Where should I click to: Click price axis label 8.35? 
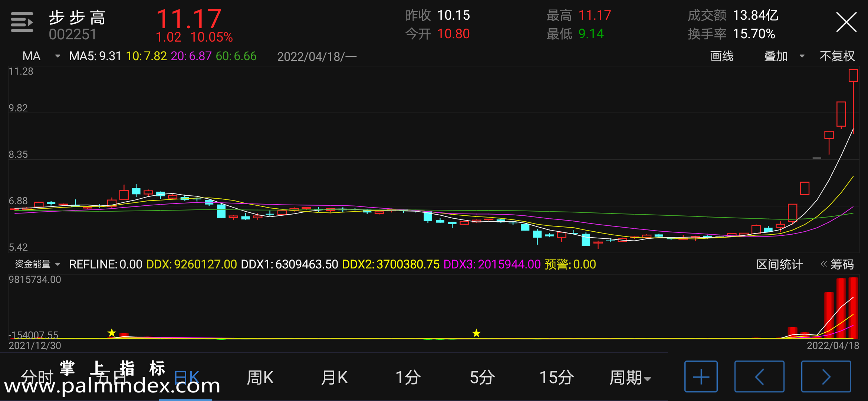[x=18, y=154]
